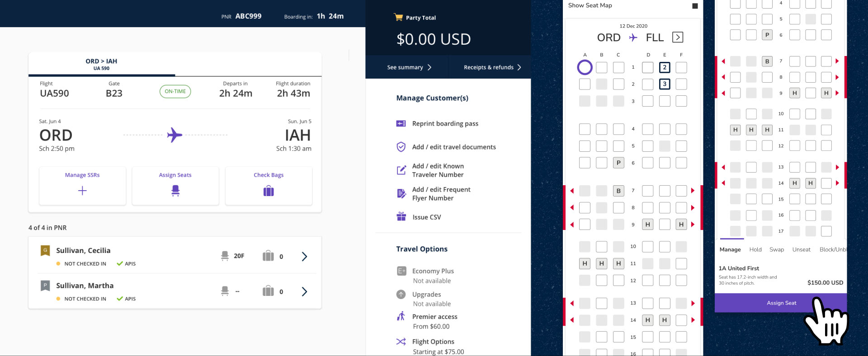The width and height of the screenshot is (868, 356).
Task: Click Martha Sullivan's baggage icon
Action: (268, 291)
